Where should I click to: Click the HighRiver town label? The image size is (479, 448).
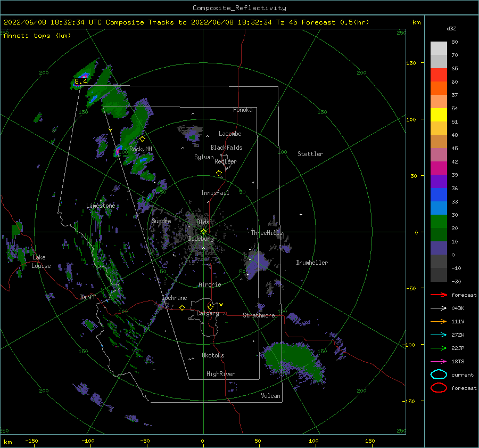coord(221,374)
